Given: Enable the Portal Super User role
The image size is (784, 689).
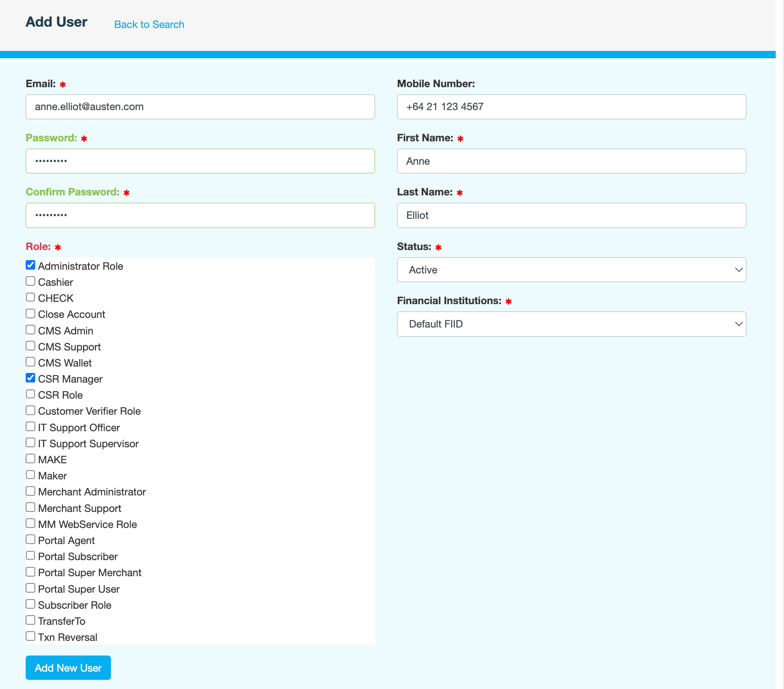Looking at the screenshot, I should (x=31, y=588).
